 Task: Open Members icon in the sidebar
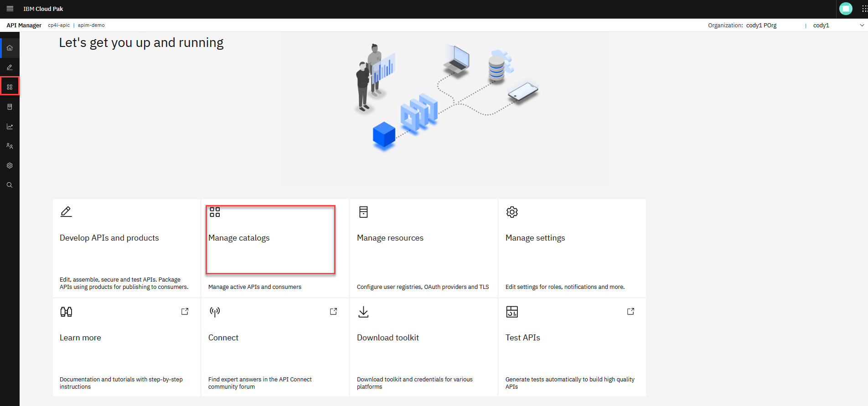pyautogui.click(x=10, y=146)
